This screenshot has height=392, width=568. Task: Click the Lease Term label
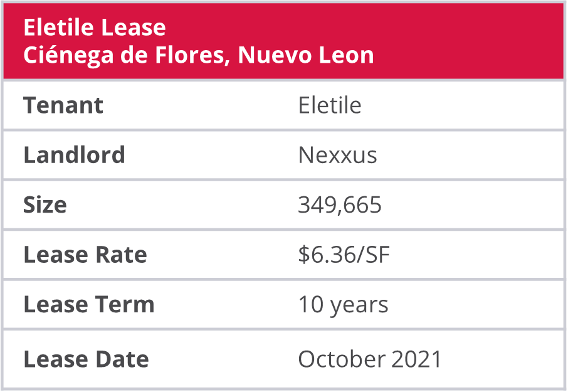pos(88,305)
